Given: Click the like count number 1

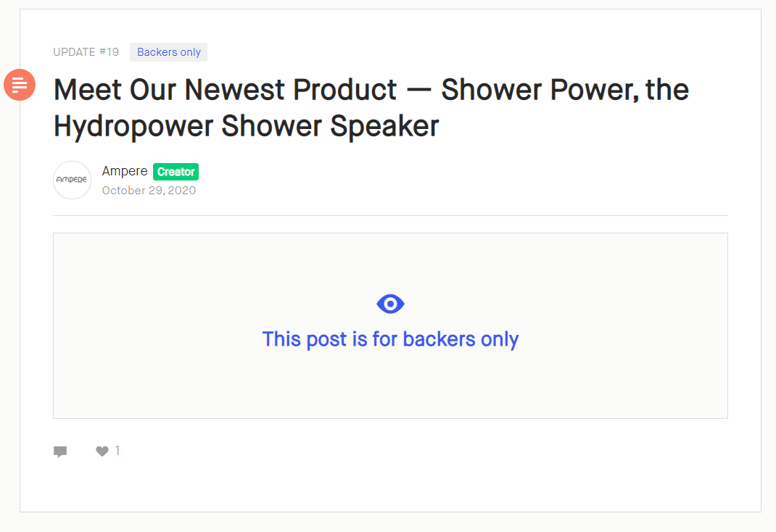Looking at the screenshot, I should pos(117,450).
